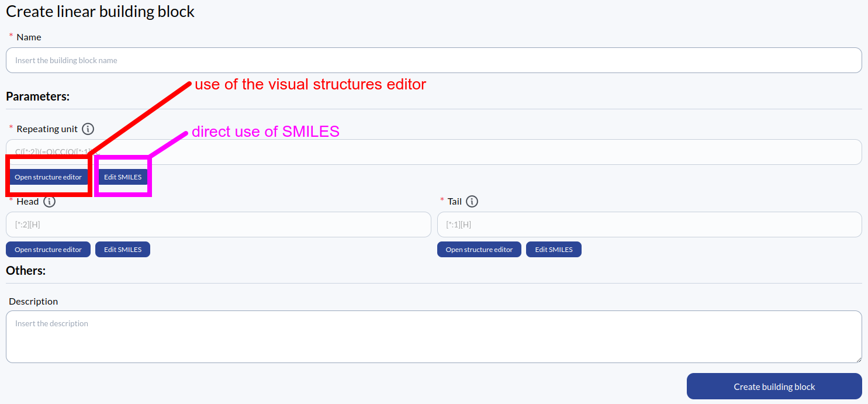Click the Description field label

tap(33, 301)
